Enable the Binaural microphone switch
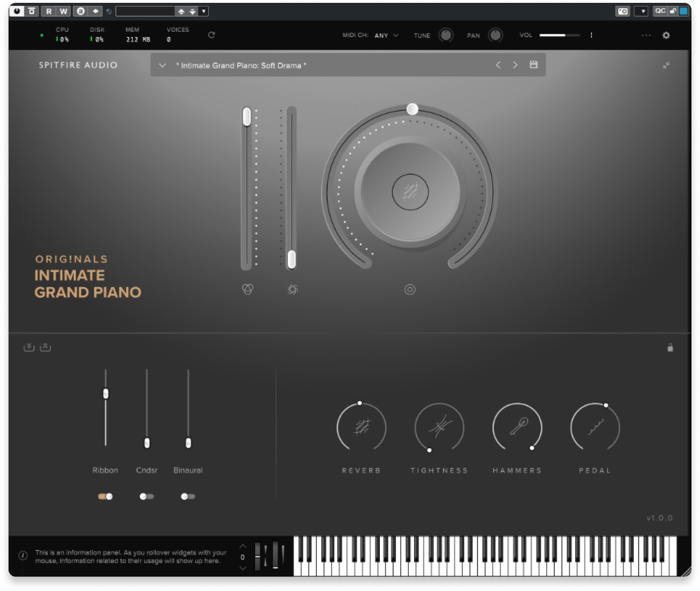Screen dimensions: 700x591 188,497
